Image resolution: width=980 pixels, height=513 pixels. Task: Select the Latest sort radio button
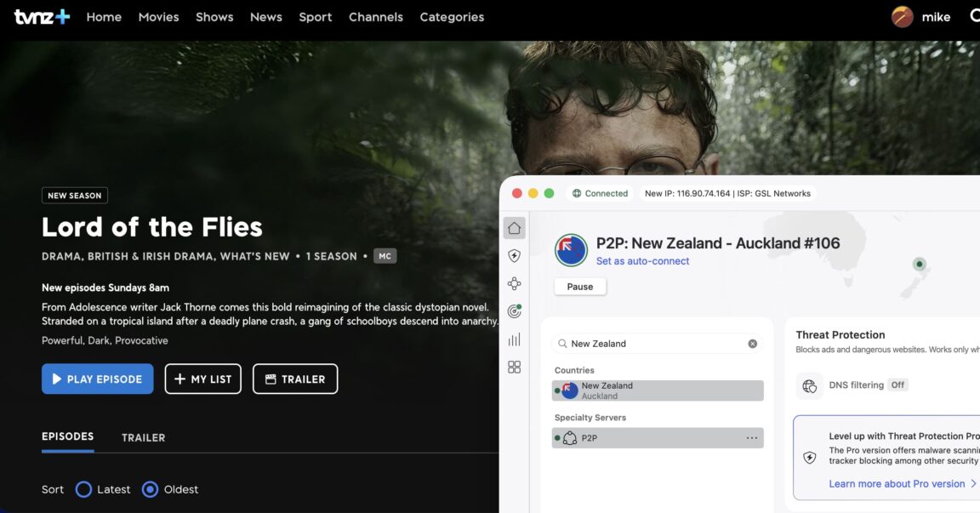coord(83,489)
